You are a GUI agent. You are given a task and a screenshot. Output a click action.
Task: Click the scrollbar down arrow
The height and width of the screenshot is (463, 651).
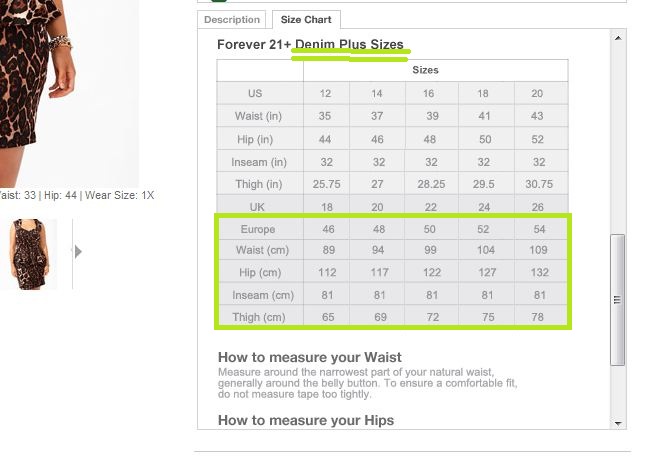[618, 422]
